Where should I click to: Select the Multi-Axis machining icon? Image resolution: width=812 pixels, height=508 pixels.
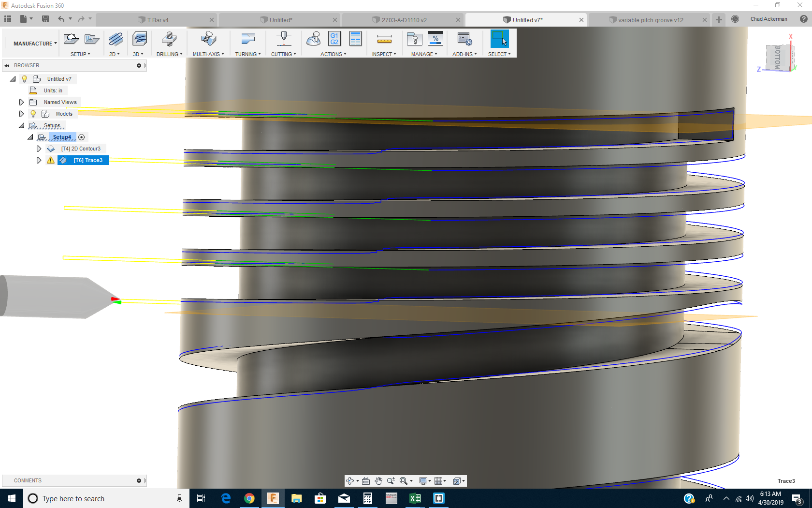(x=208, y=39)
